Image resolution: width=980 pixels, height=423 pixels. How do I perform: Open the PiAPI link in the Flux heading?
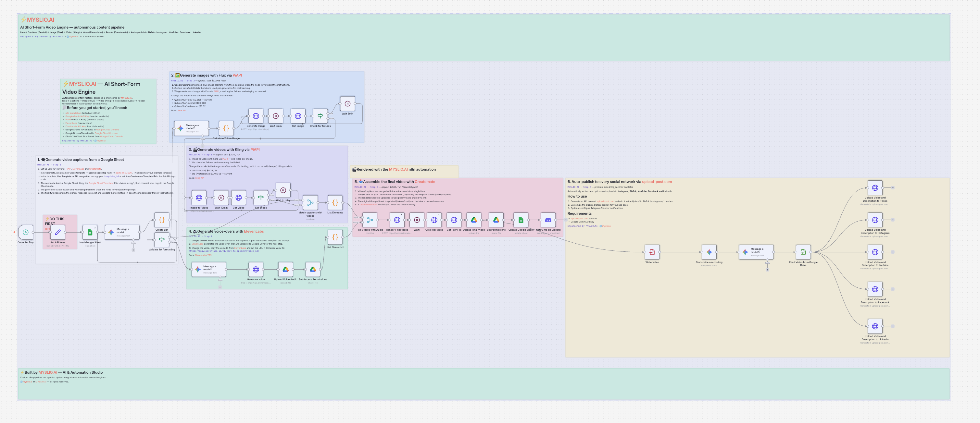[237, 75]
